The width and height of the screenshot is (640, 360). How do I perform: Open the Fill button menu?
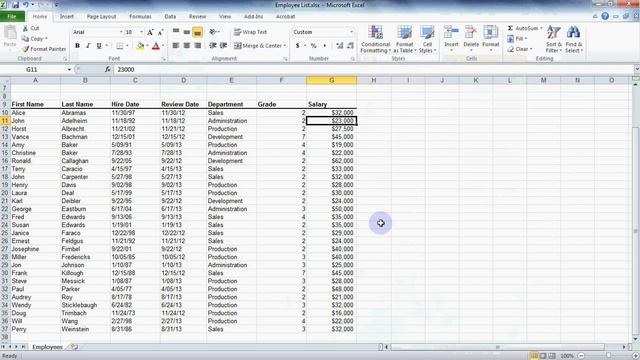point(518,38)
